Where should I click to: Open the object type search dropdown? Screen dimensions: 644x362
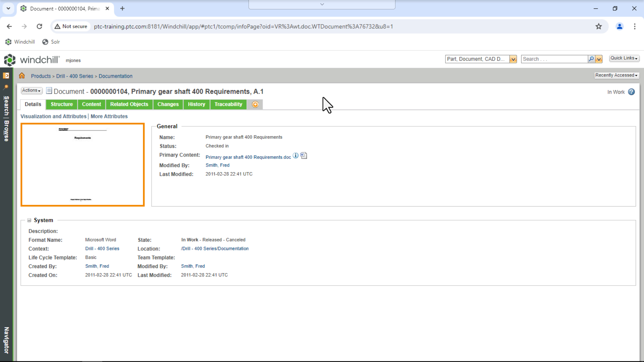coord(513,59)
